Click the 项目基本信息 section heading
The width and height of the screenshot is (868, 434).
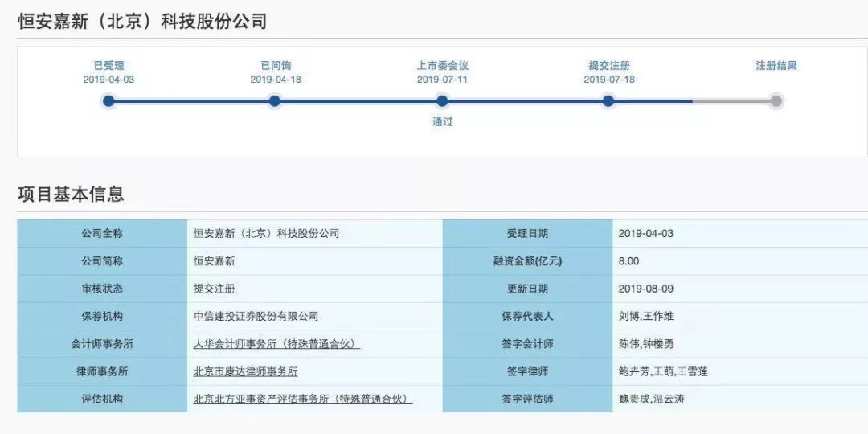pos(71,194)
